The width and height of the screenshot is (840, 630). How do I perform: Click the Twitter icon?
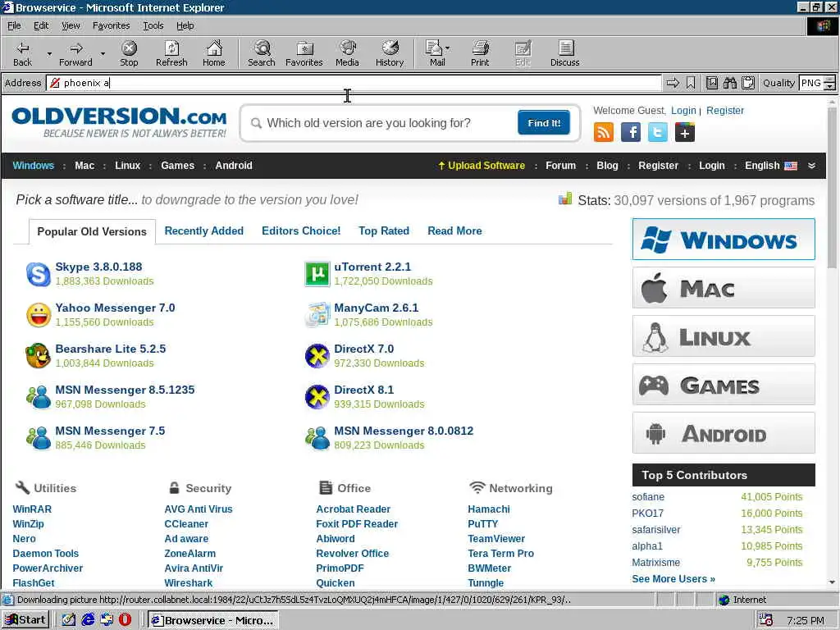point(658,132)
